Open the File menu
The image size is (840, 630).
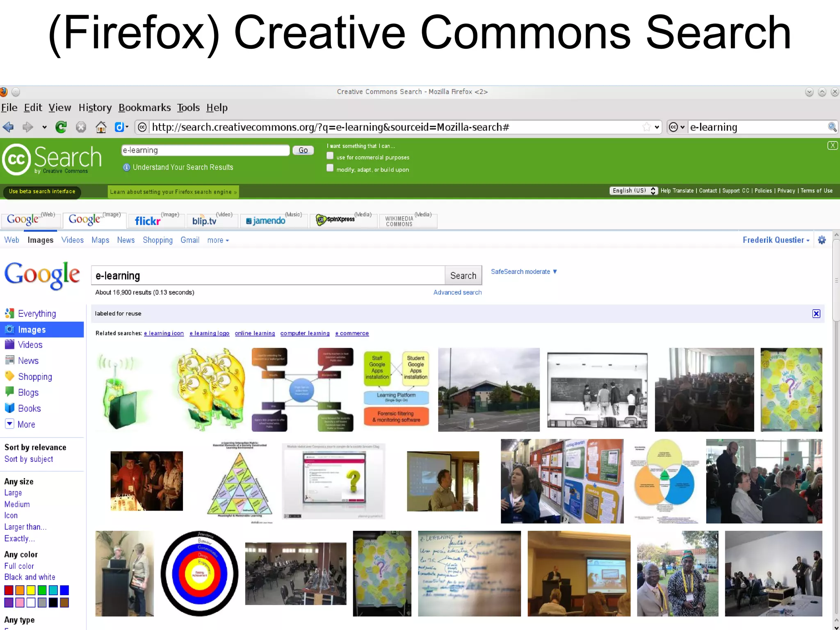coord(9,107)
